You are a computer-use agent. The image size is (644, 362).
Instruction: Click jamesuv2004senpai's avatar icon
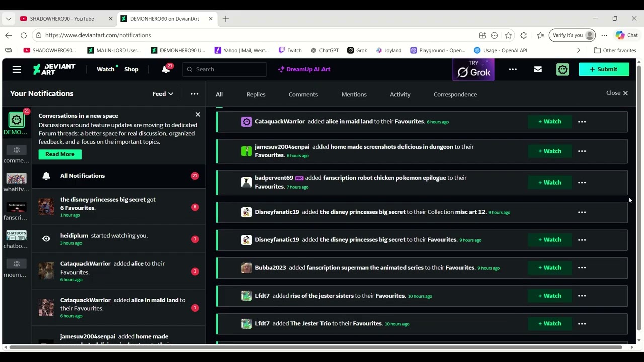pyautogui.click(x=246, y=151)
